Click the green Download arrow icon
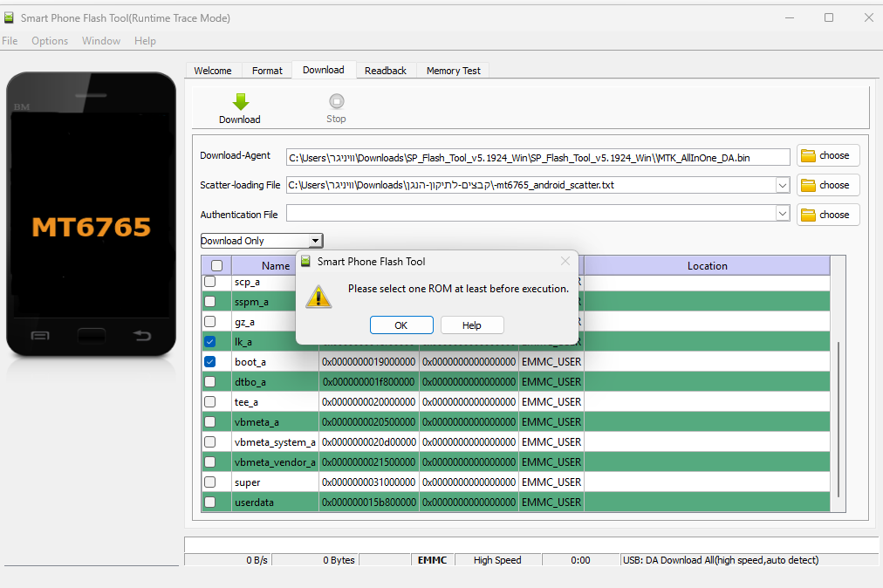 click(x=240, y=102)
